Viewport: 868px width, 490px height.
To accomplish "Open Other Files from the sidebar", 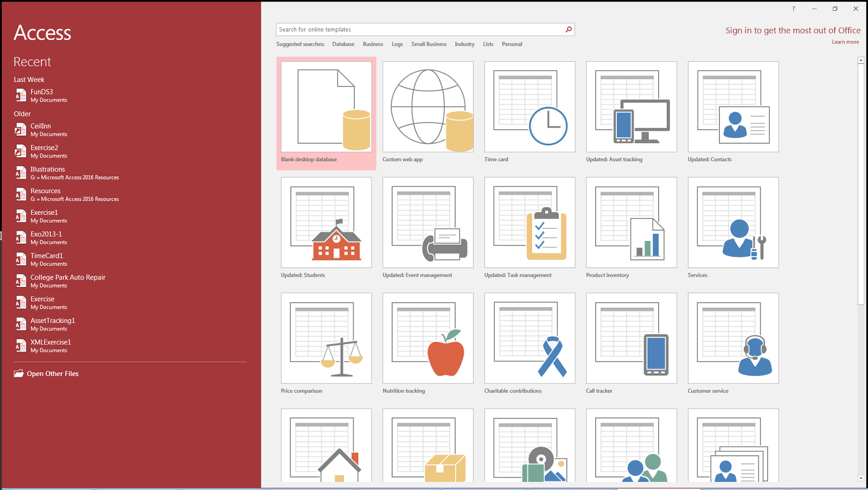I will (52, 373).
